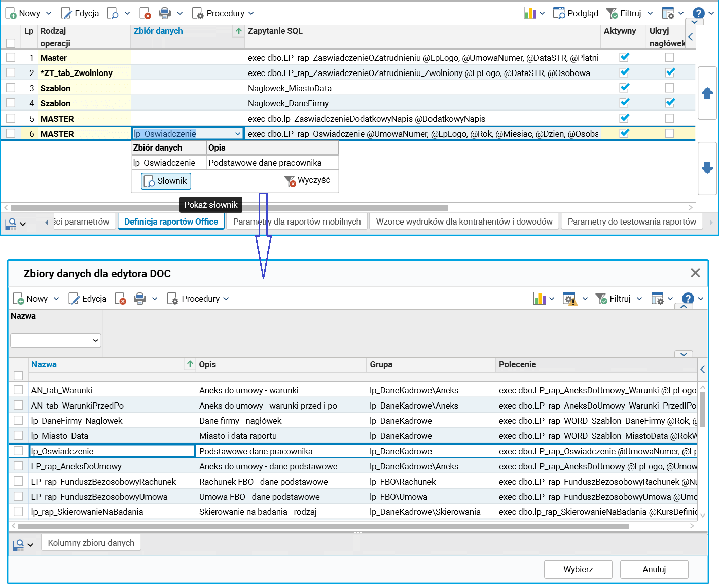
Task: Select the checkbox for LP_rap_AneksDoUmowy row
Action: coord(18,466)
